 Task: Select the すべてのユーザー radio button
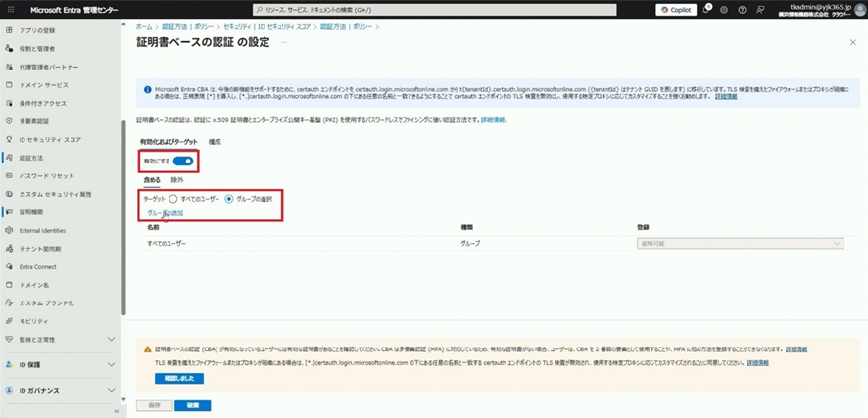pyautogui.click(x=173, y=199)
